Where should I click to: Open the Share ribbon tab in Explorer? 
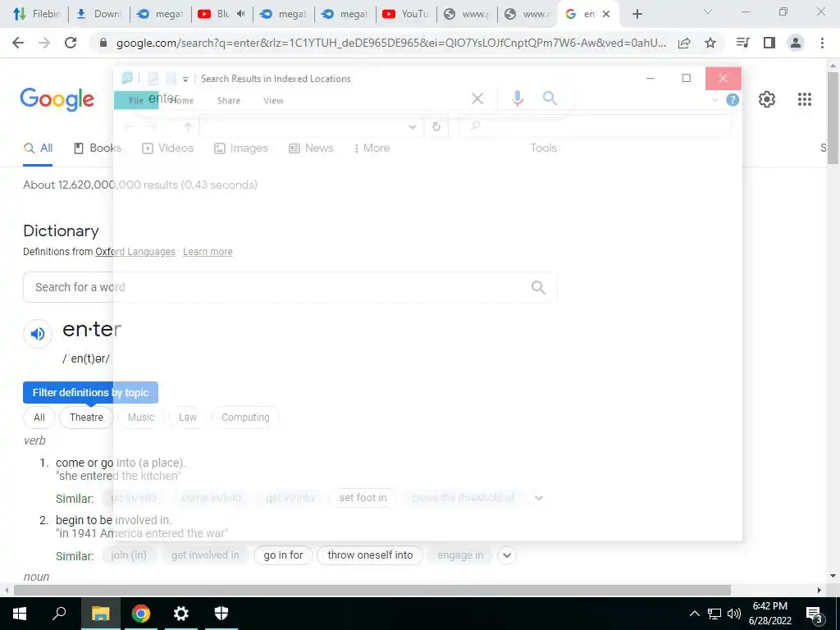tap(229, 101)
